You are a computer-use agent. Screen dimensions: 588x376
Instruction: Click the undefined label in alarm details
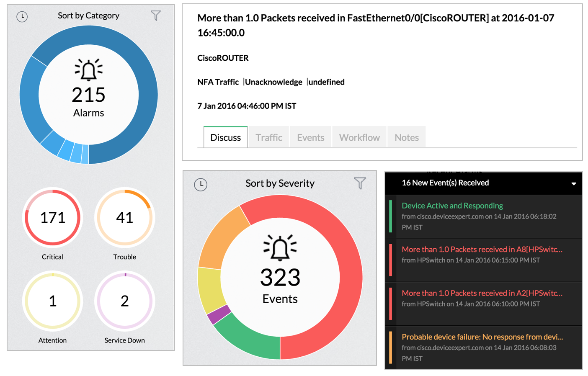326,82
